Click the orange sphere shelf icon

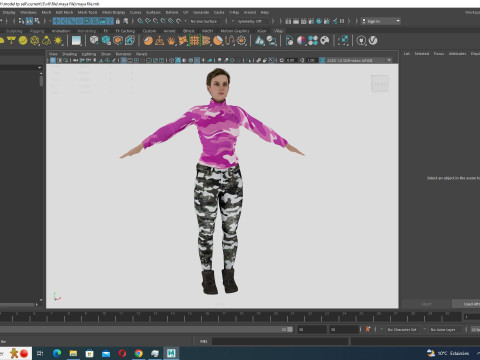click(x=148, y=41)
